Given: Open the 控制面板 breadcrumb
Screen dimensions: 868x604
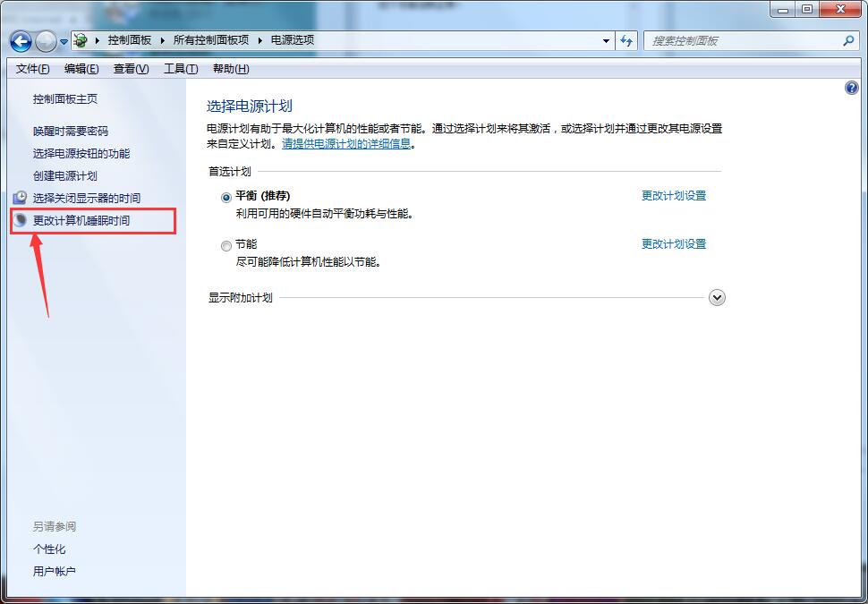Looking at the screenshot, I should tap(130, 40).
